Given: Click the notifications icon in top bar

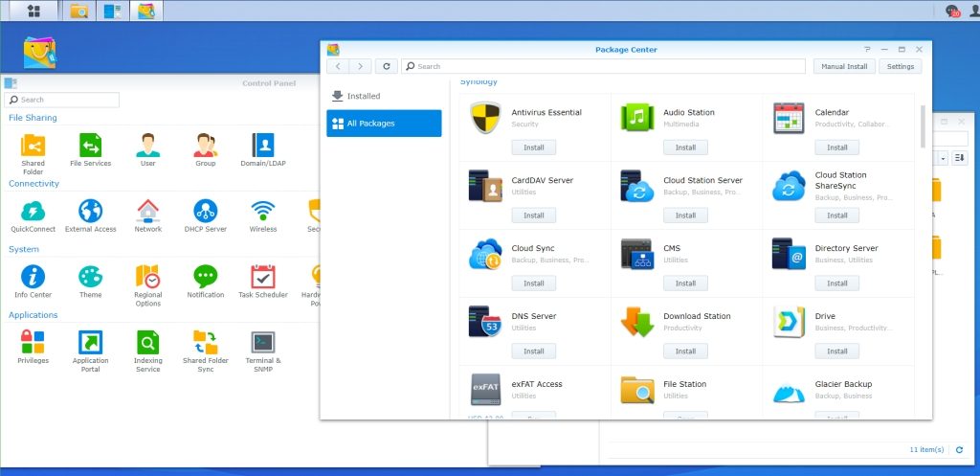Looking at the screenshot, I should coord(951,11).
